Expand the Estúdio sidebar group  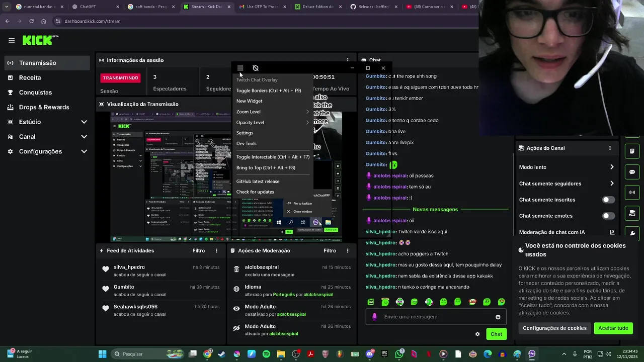(x=48, y=122)
